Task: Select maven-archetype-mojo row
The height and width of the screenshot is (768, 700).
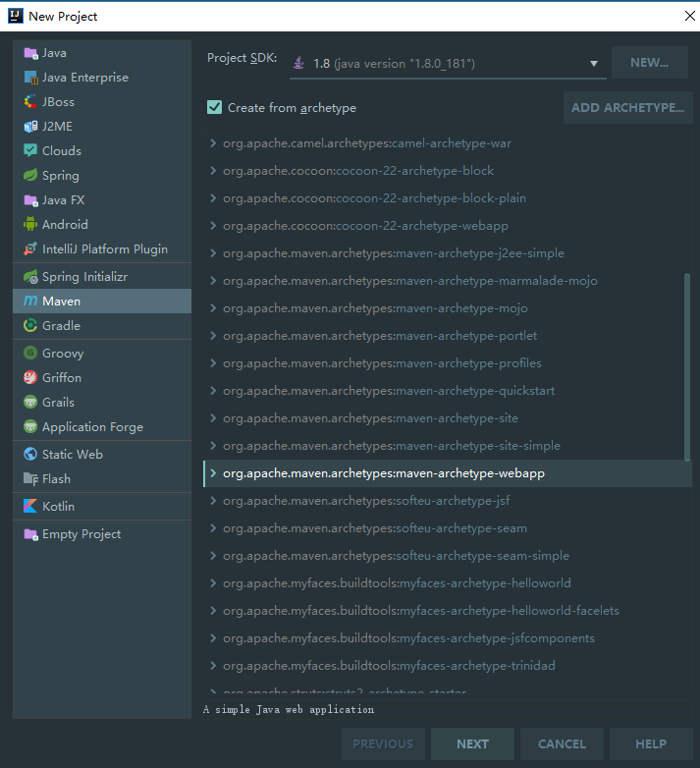Action: coord(448,308)
